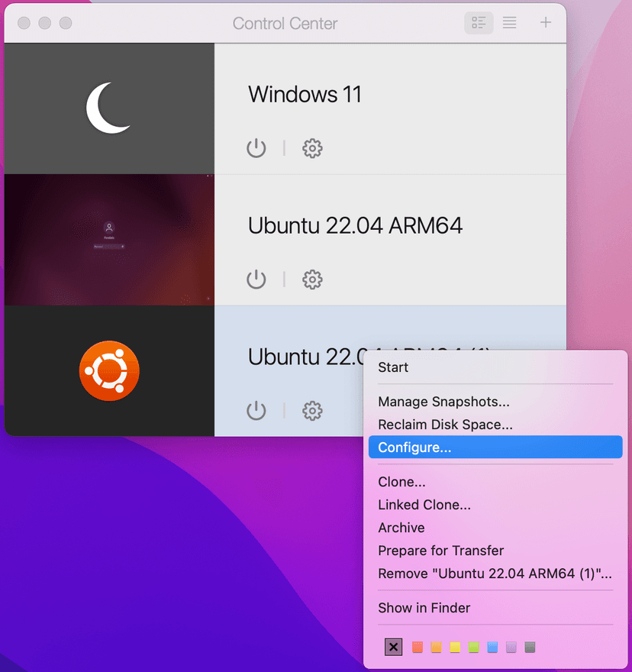Add a new virtual machine with plus icon
The height and width of the screenshot is (672, 632).
(545, 23)
